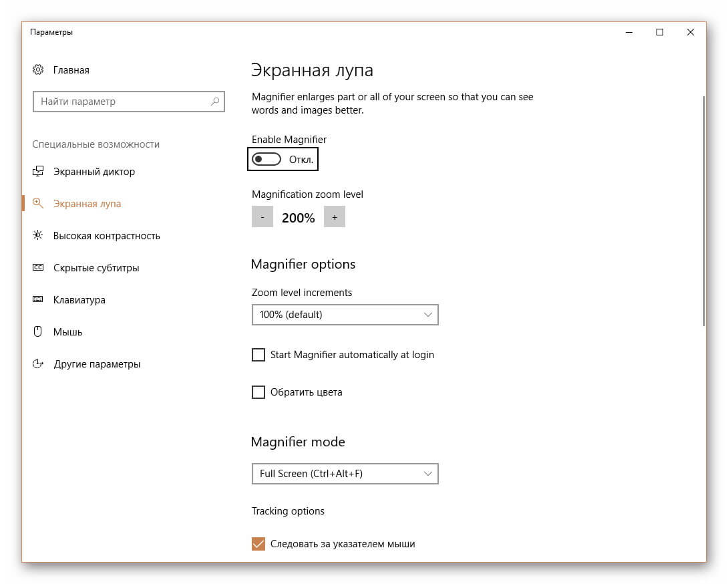Go to Клавиатура settings section
The height and width of the screenshot is (584, 728).
pos(79,300)
